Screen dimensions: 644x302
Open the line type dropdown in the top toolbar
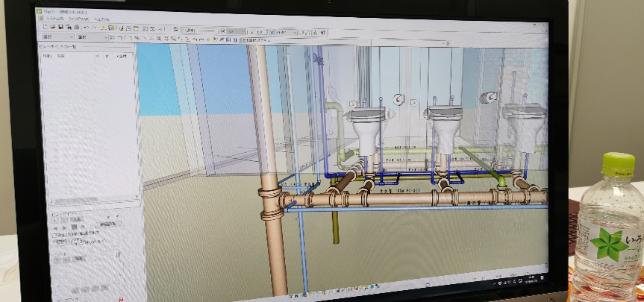pyautogui.click(x=199, y=31)
